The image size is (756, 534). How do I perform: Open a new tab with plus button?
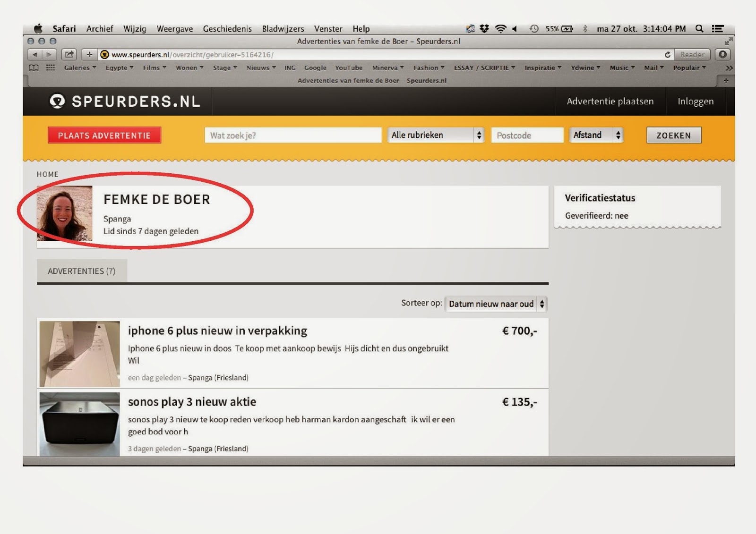click(x=726, y=81)
